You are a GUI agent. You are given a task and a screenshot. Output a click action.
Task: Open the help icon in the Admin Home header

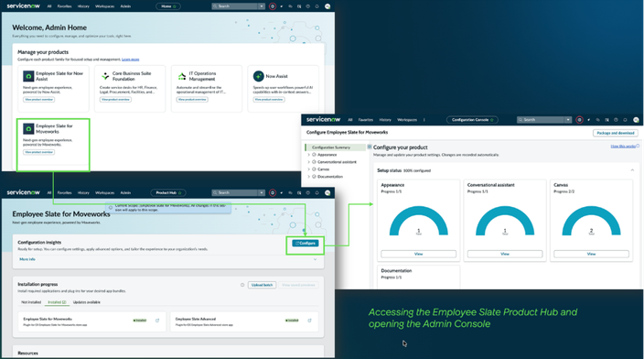(x=308, y=6)
